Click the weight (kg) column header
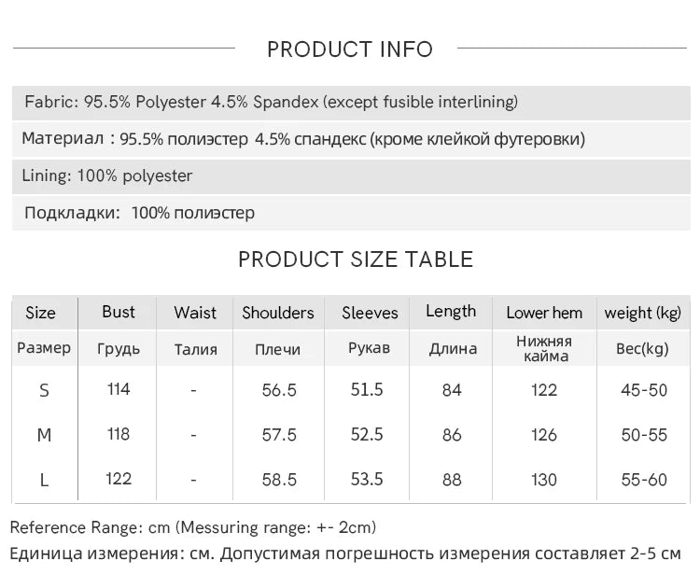Viewport: 700px width, 588px height. click(643, 313)
